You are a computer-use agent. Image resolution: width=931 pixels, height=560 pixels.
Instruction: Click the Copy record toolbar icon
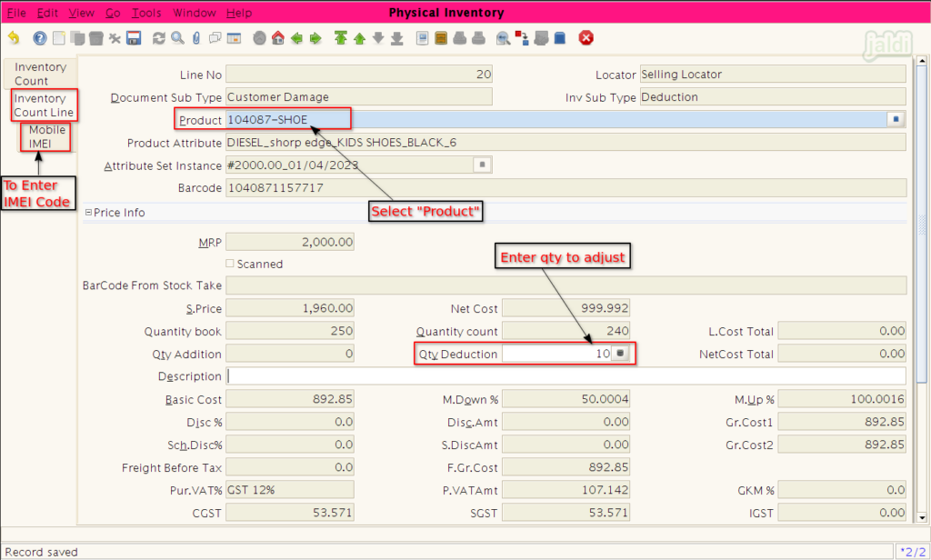[x=77, y=38]
